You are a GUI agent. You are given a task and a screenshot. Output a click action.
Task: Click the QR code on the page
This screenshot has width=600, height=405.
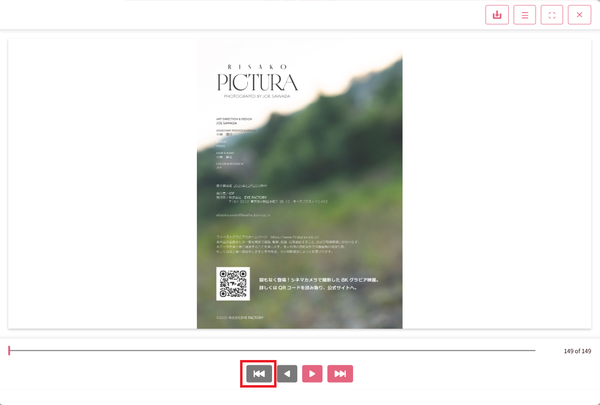233,284
